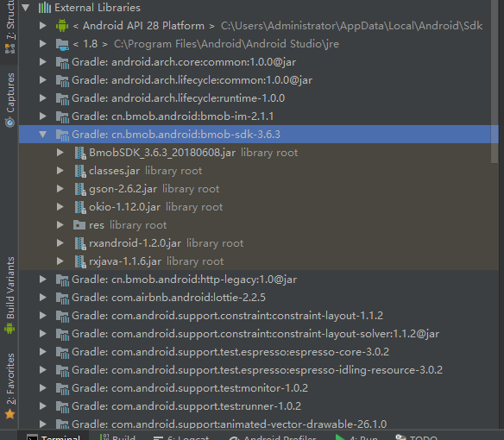Expand the 1.8 JDK entry

coord(43,44)
